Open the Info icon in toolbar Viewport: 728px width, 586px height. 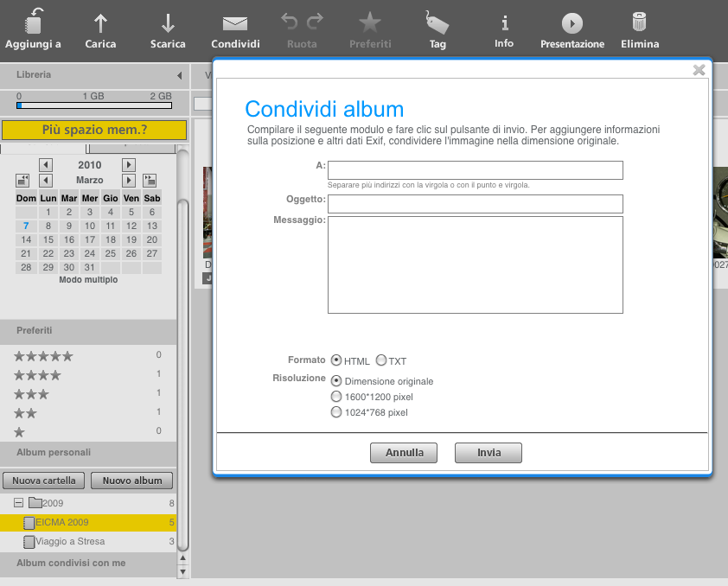(x=504, y=22)
